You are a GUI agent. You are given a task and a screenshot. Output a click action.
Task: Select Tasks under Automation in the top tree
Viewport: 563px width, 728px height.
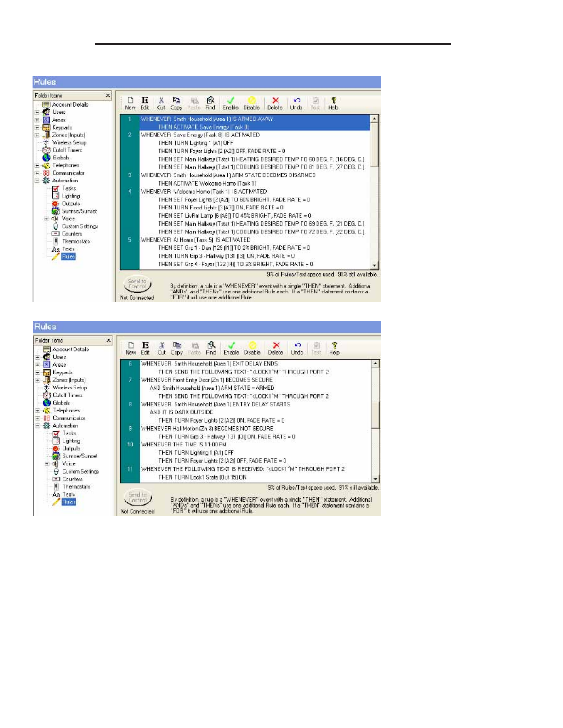pos(69,188)
